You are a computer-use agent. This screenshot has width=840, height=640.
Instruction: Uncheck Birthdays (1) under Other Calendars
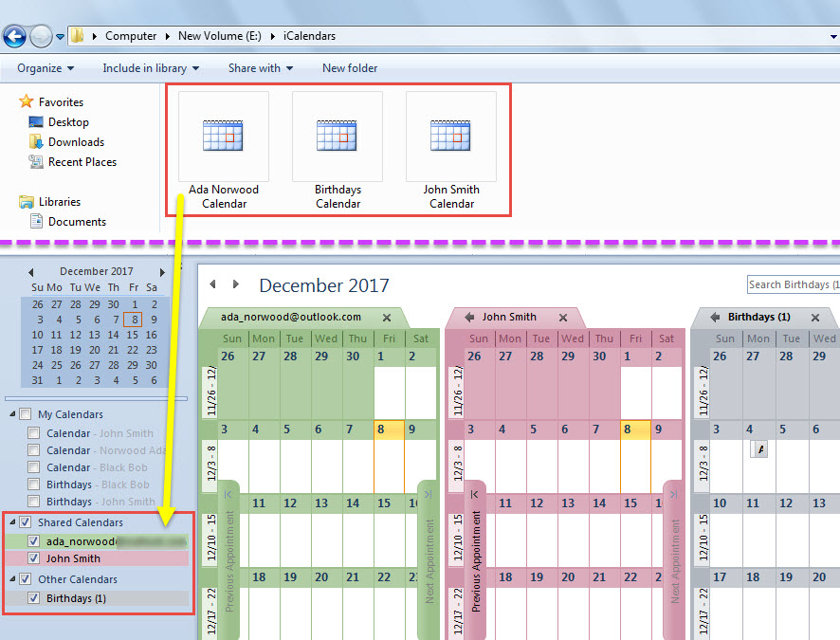[x=36, y=598]
